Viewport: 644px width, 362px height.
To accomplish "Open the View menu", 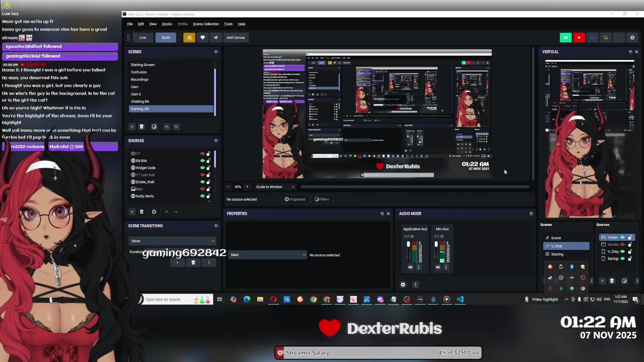I will pos(153,24).
